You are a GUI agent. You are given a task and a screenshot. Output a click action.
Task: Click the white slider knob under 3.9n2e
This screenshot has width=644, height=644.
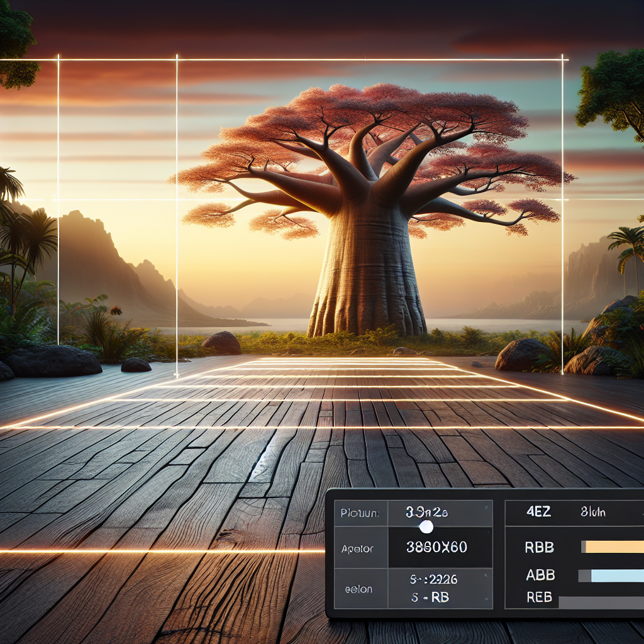click(426, 526)
